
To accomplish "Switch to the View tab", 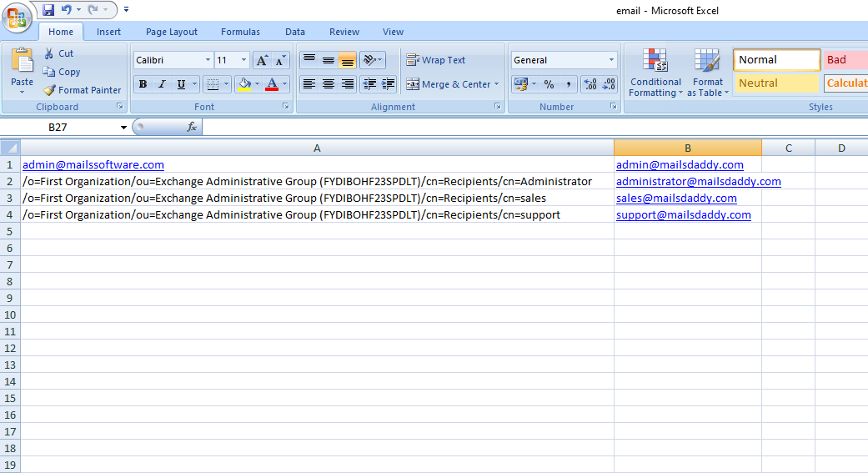I will tap(393, 32).
